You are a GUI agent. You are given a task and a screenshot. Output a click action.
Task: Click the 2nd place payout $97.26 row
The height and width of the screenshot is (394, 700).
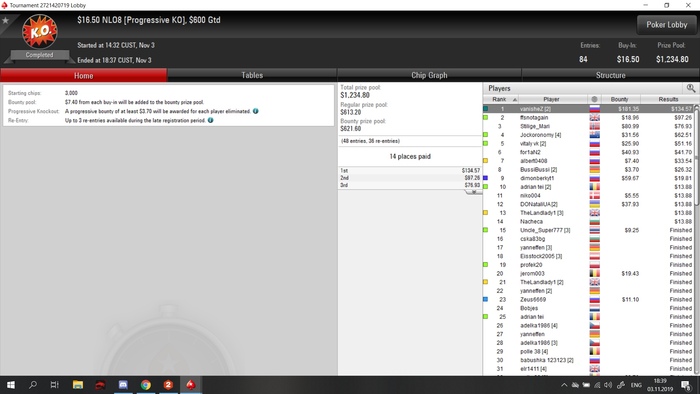410,178
